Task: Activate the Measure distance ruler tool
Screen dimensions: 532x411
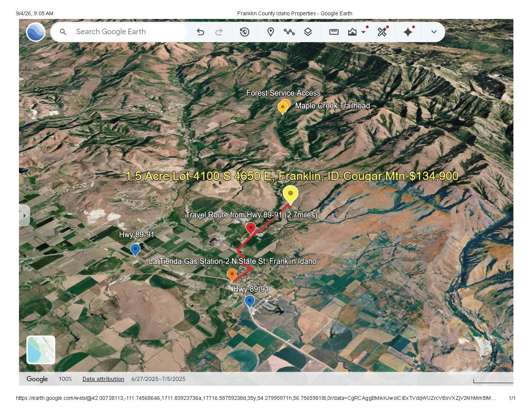Action: point(334,32)
